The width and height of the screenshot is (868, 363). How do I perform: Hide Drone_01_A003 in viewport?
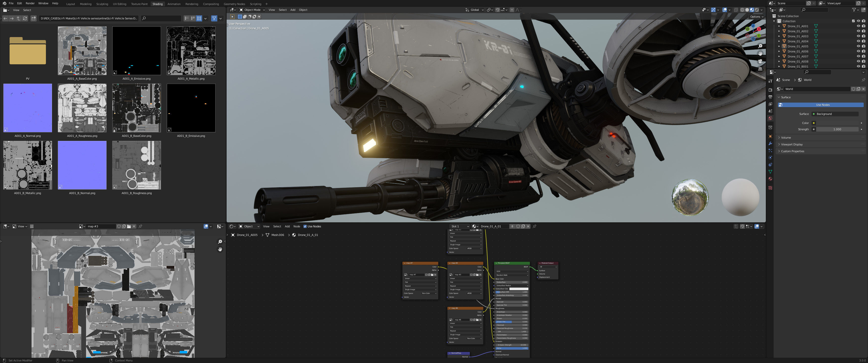click(x=858, y=36)
